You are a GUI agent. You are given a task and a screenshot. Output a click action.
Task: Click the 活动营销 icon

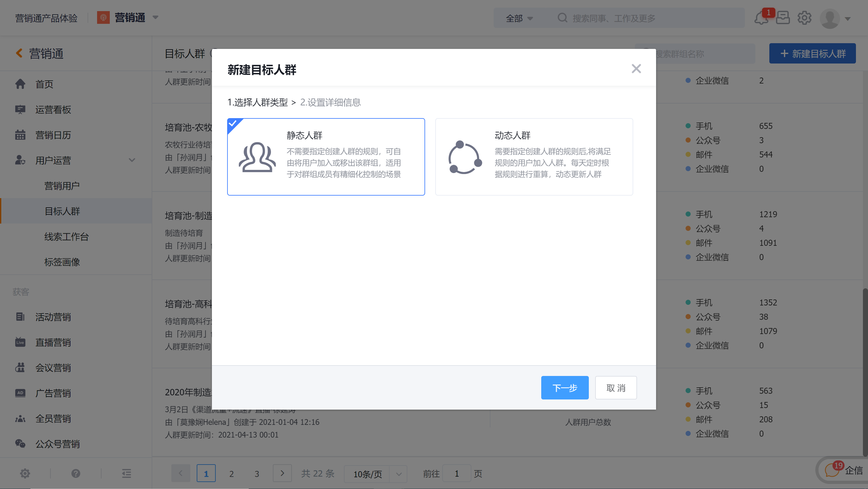[20, 317]
